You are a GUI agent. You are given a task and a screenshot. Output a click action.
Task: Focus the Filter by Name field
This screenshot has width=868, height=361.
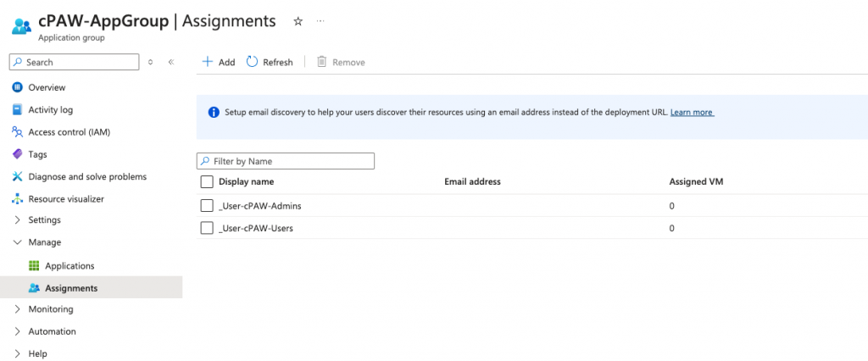click(x=286, y=161)
